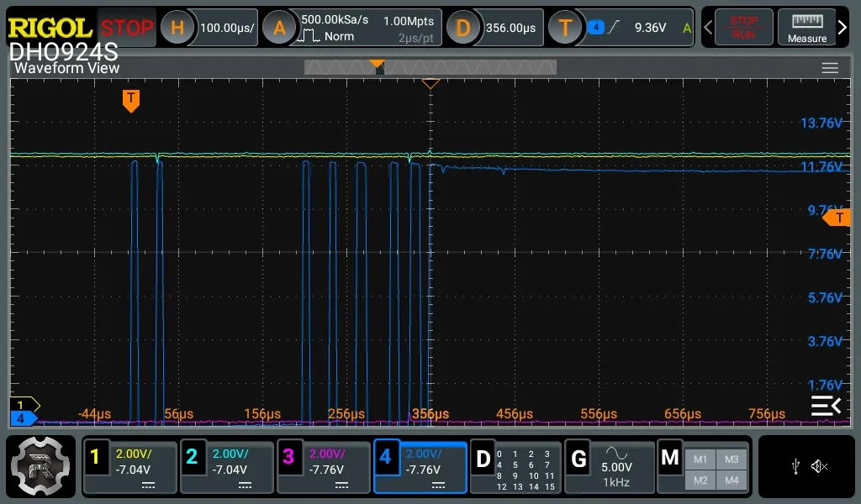Open channel 4 scale 2.00V/ settings

(424, 454)
